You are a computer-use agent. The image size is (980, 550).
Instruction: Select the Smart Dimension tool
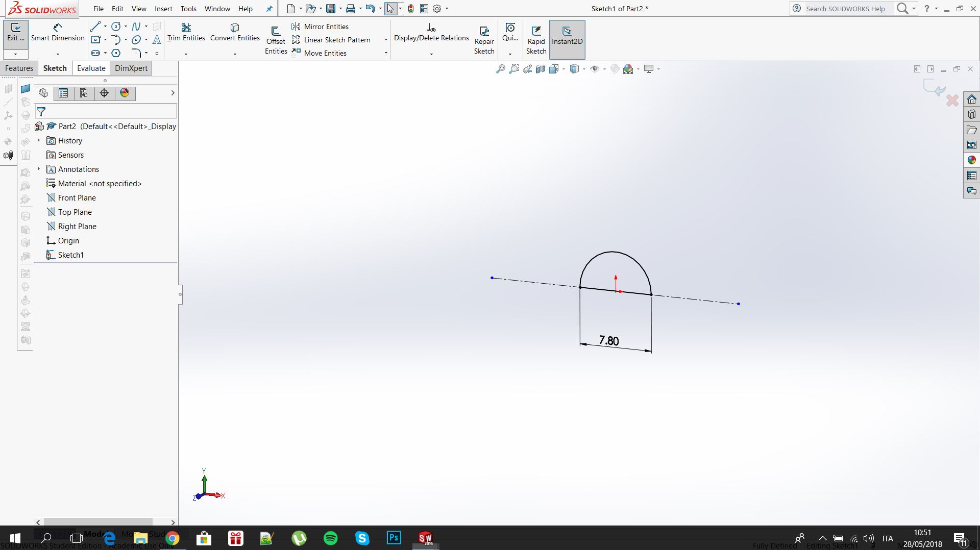click(x=58, y=33)
